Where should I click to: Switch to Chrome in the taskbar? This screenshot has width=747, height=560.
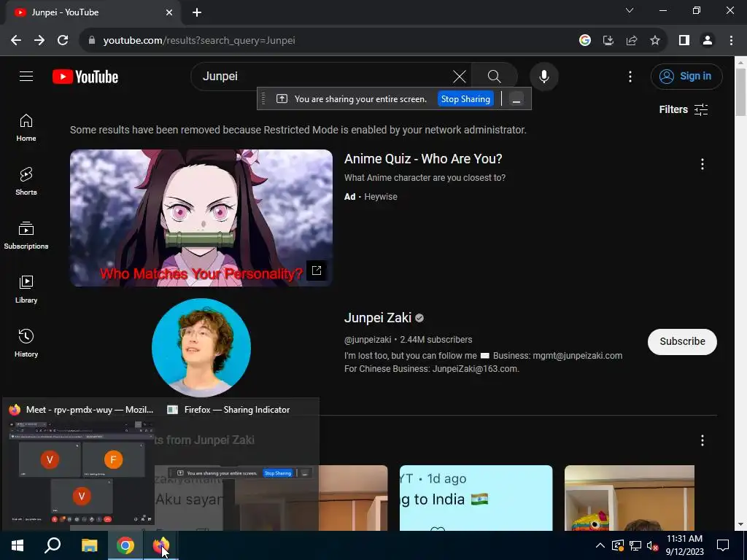pyautogui.click(x=125, y=545)
